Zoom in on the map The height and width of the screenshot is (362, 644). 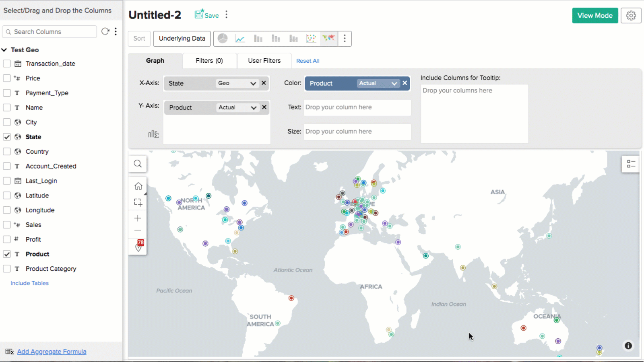point(138,218)
